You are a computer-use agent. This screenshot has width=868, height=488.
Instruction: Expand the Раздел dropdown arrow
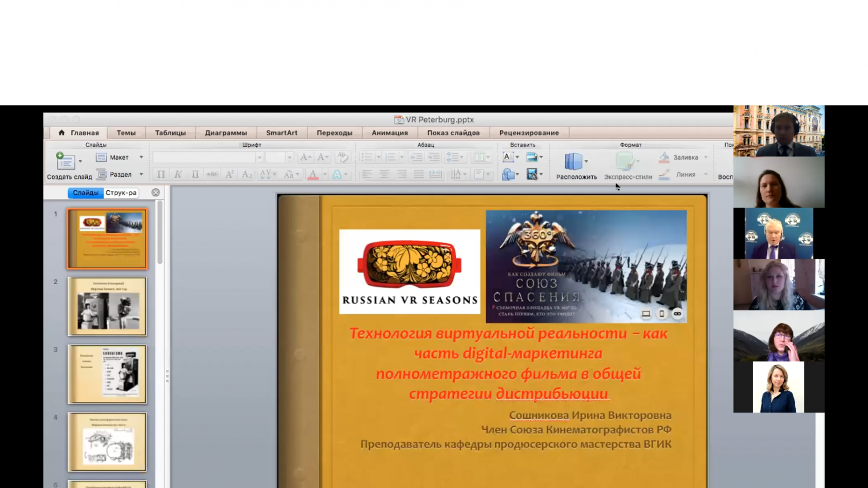point(141,174)
